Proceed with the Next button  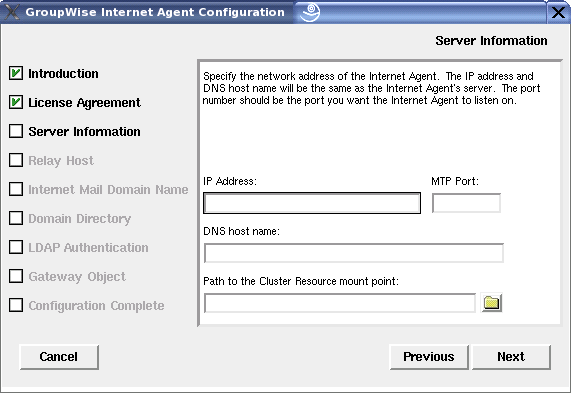tap(511, 357)
